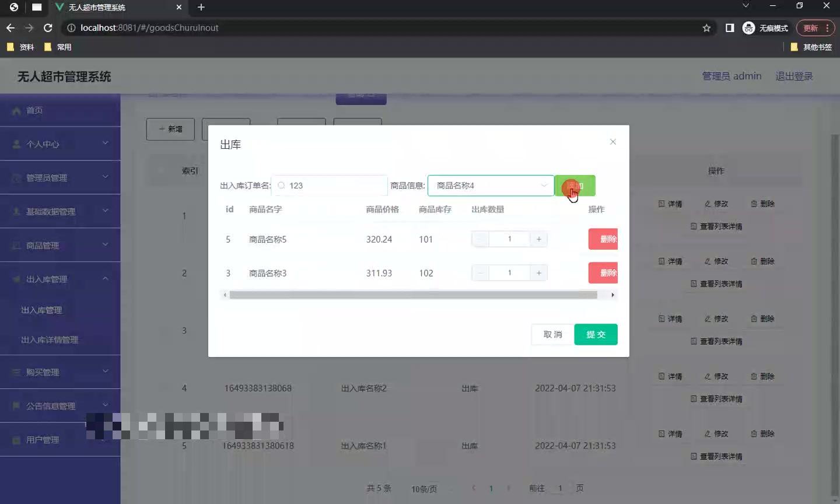
Task: Expand the 管理员管理 sidebar menu
Action: [x=60, y=178]
